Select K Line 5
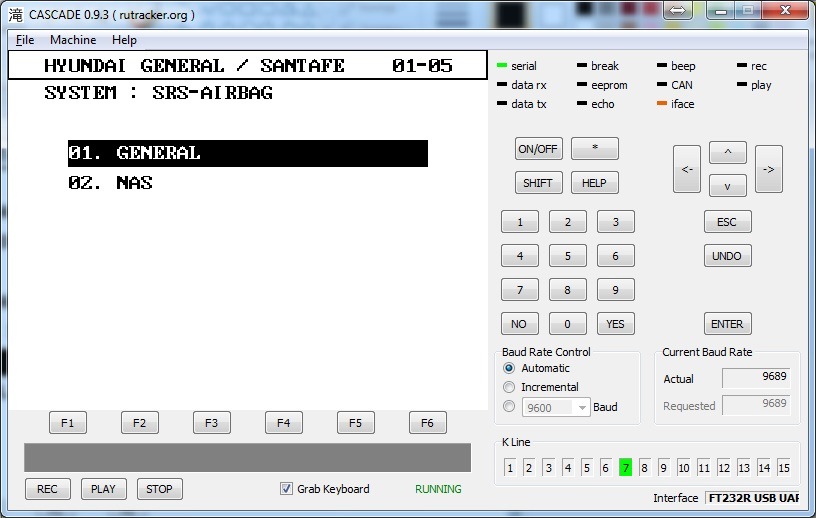This screenshot has height=518, width=816. [586, 468]
